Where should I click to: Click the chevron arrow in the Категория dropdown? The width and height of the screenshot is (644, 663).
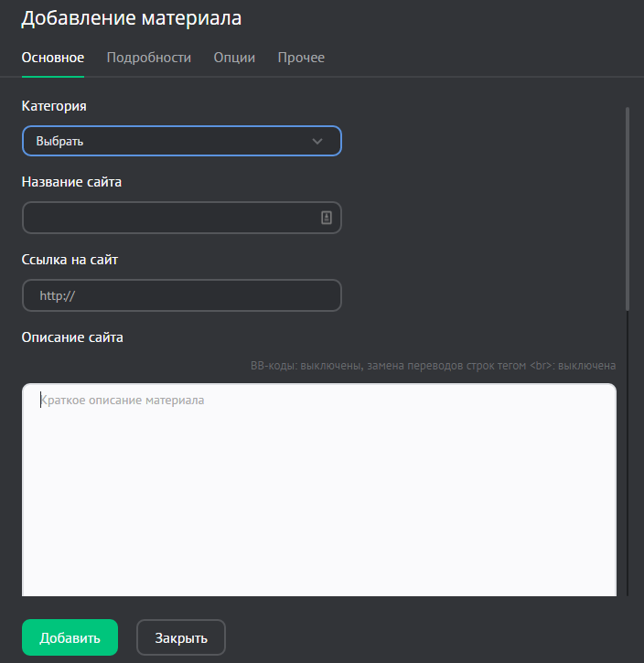click(x=317, y=141)
